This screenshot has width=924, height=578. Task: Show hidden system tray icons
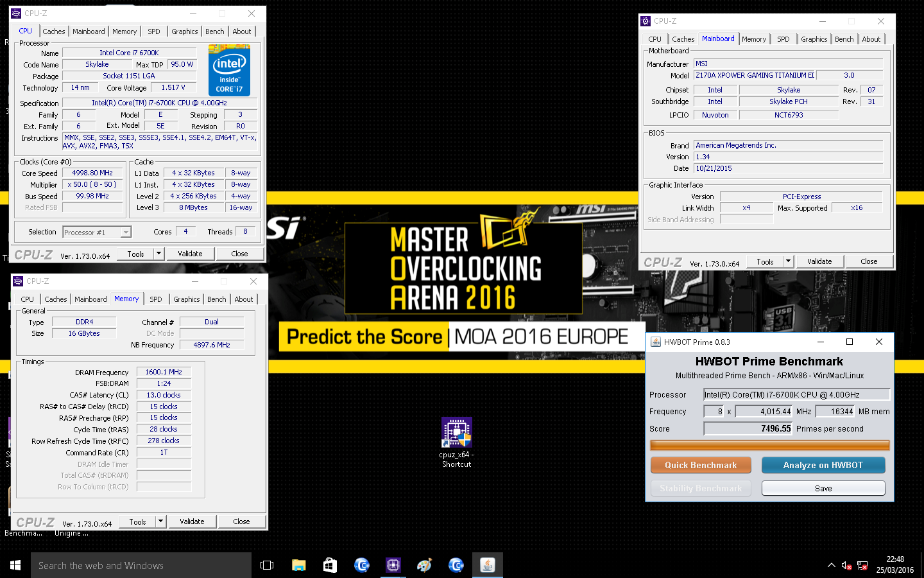click(x=831, y=565)
